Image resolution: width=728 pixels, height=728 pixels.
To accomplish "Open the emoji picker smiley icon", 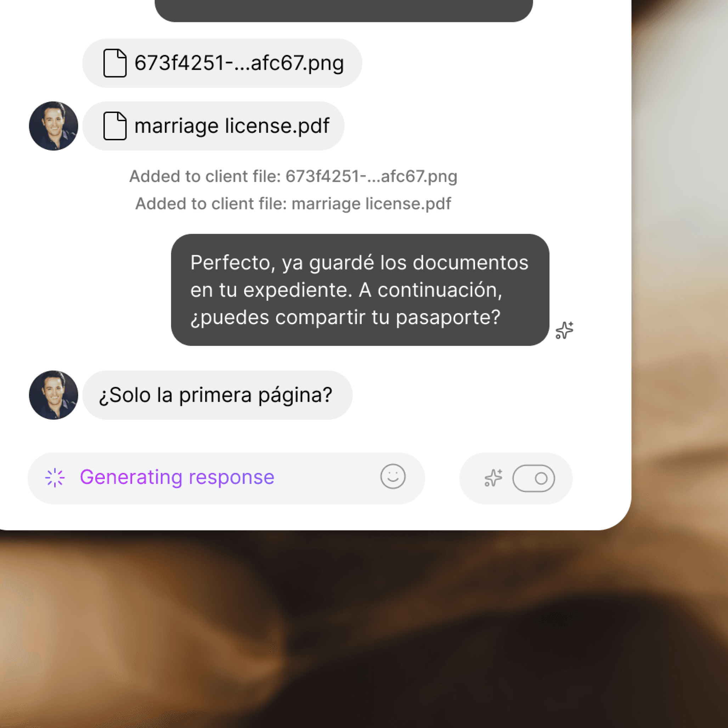I will (393, 476).
